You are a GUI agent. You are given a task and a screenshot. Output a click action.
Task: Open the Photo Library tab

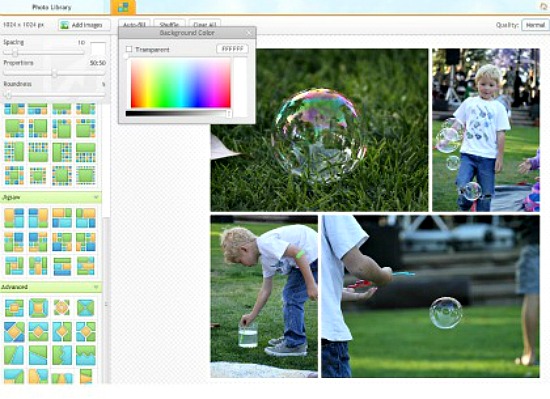(52, 7)
